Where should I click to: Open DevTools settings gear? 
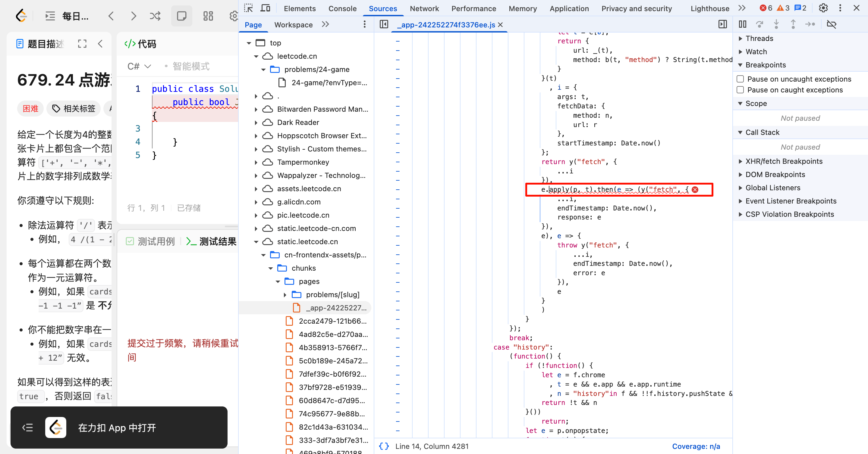(x=823, y=8)
